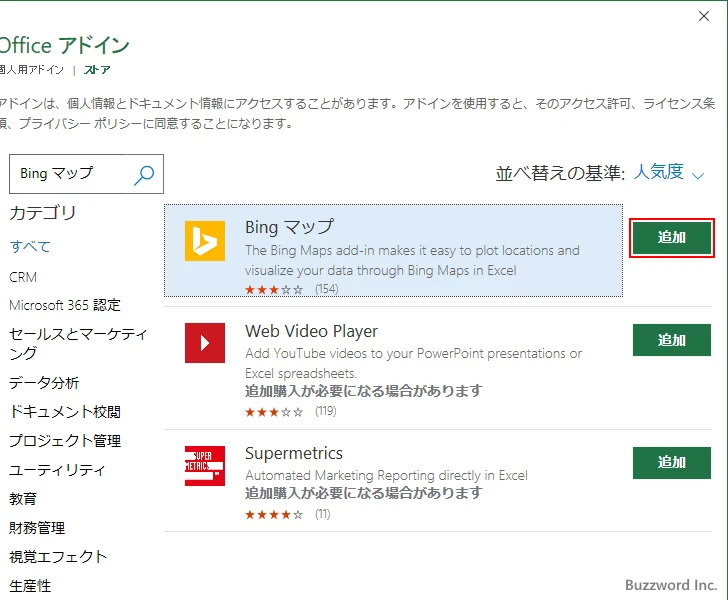Select the CRM category
The height and width of the screenshot is (600, 728).
click(x=23, y=277)
